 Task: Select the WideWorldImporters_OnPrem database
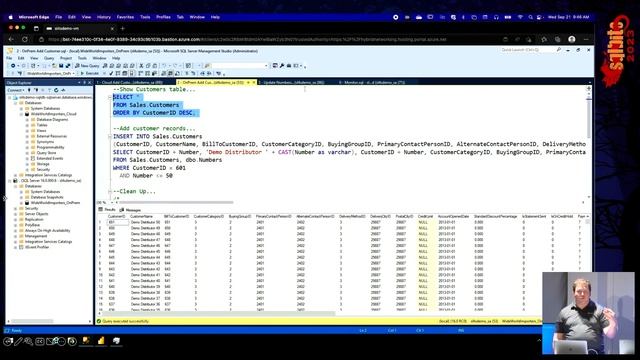tap(55, 203)
